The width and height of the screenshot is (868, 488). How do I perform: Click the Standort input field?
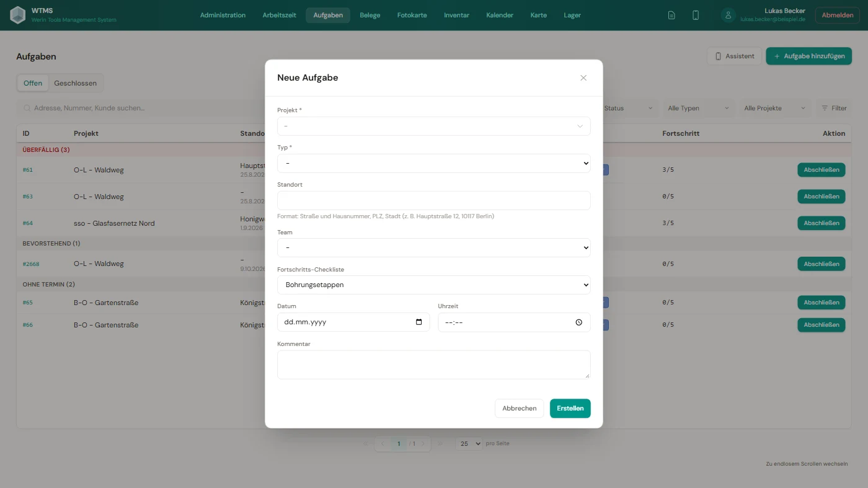click(x=434, y=200)
